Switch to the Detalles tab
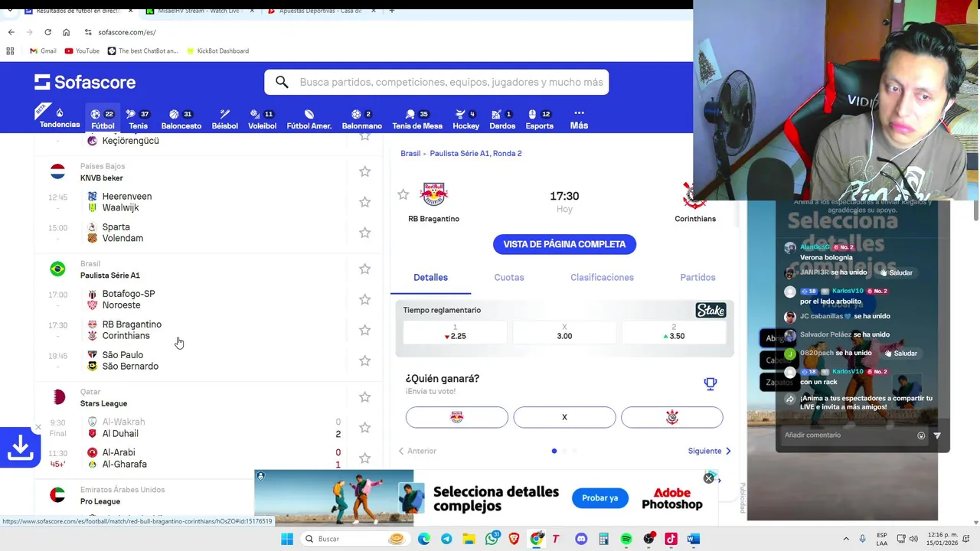The width and height of the screenshot is (980, 551). point(430,278)
